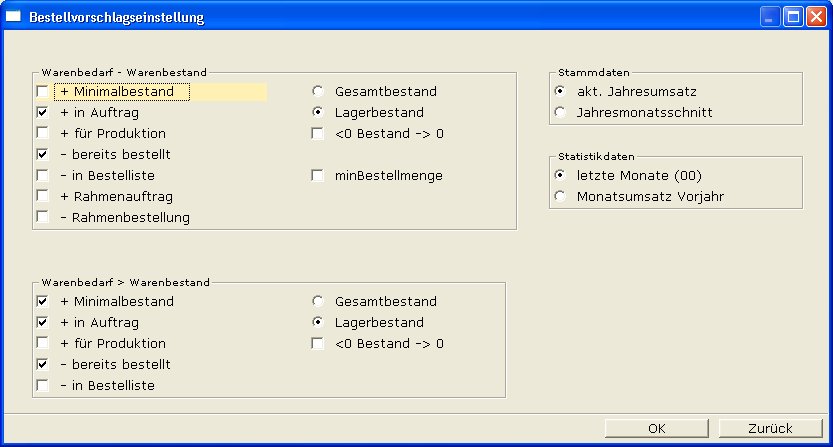Viewport: 833px width, 447px height.
Task: Enable the 'minBestellmenge' checkbox
Action: pyautogui.click(x=318, y=175)
